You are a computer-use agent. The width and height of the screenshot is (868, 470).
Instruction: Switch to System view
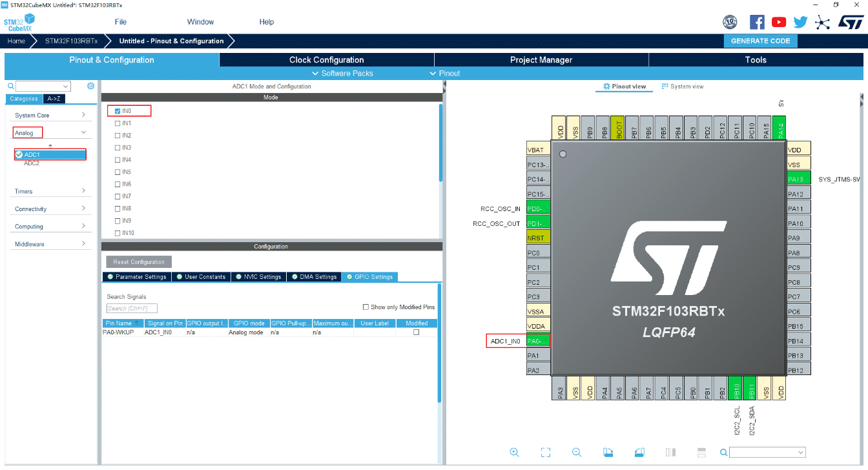pyautogui.click(x=683, y=87)
